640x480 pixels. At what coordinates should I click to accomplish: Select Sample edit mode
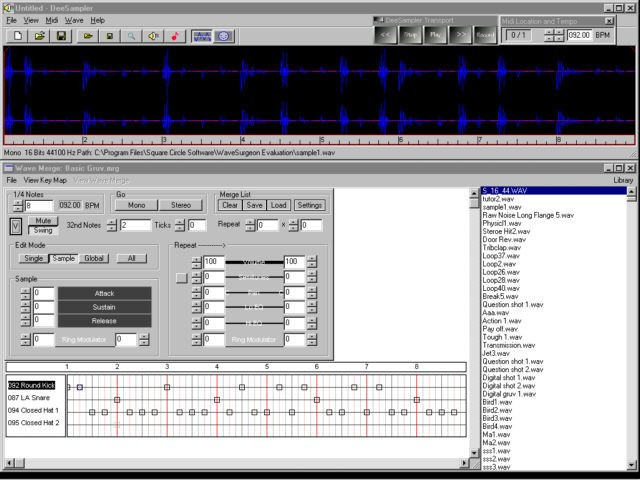[64, 258]
